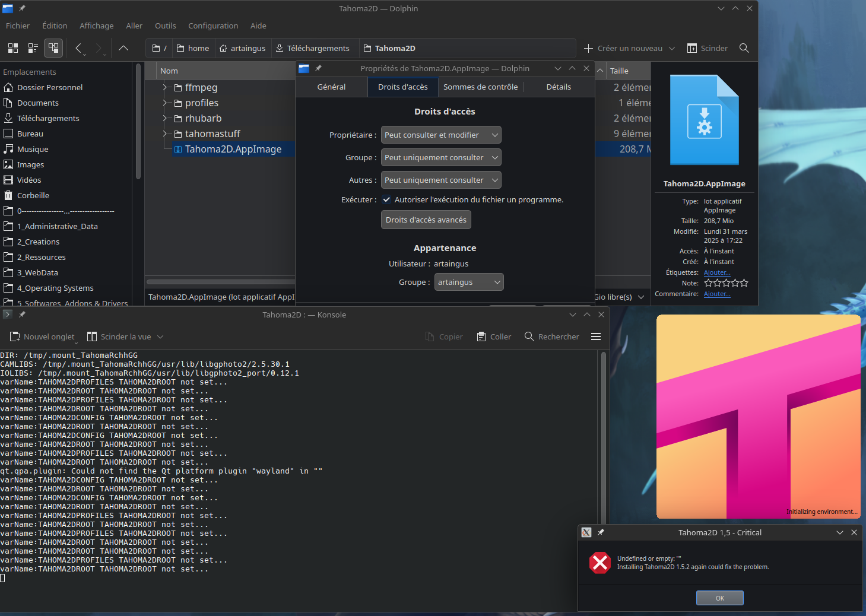
Task: Open Scinder la vue dropdown arrow
Action: click(x=160, y=336)
